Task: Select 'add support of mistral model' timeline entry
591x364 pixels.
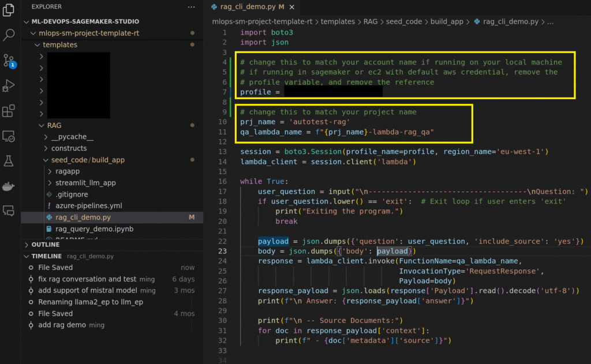Action: [87, 291]
